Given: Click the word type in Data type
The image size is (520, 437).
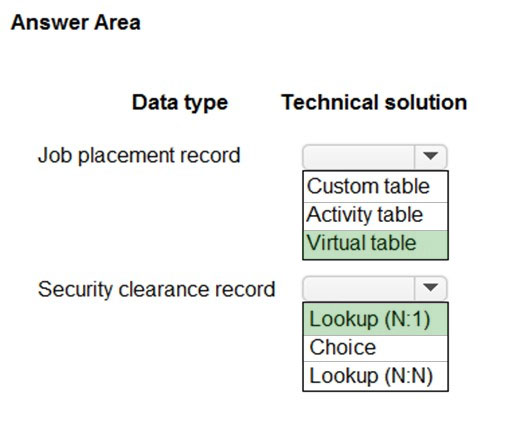Looking at the screenshot, I should coord(206,103).
